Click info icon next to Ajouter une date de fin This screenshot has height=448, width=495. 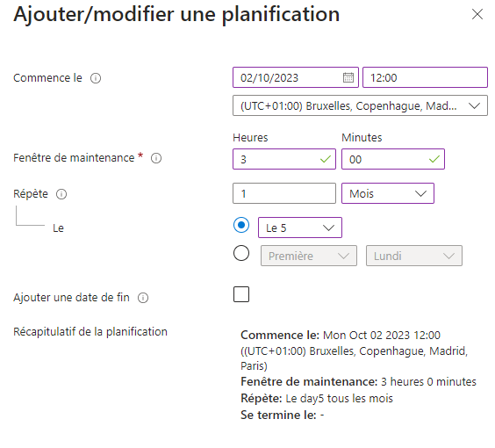tap(143, 298)
